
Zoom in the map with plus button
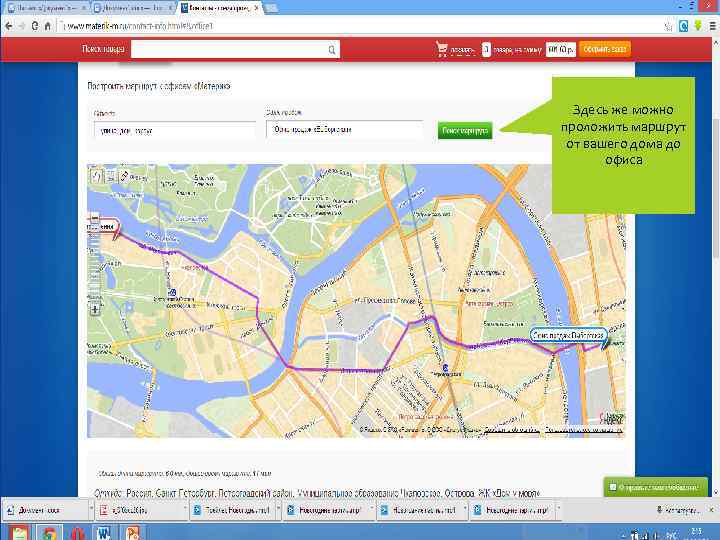tap(95, 309)
